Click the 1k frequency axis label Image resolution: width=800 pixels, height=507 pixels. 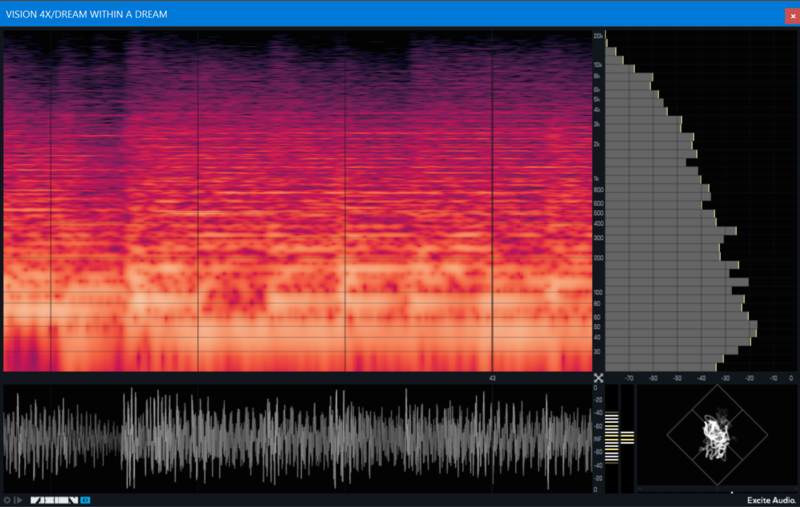598,178
